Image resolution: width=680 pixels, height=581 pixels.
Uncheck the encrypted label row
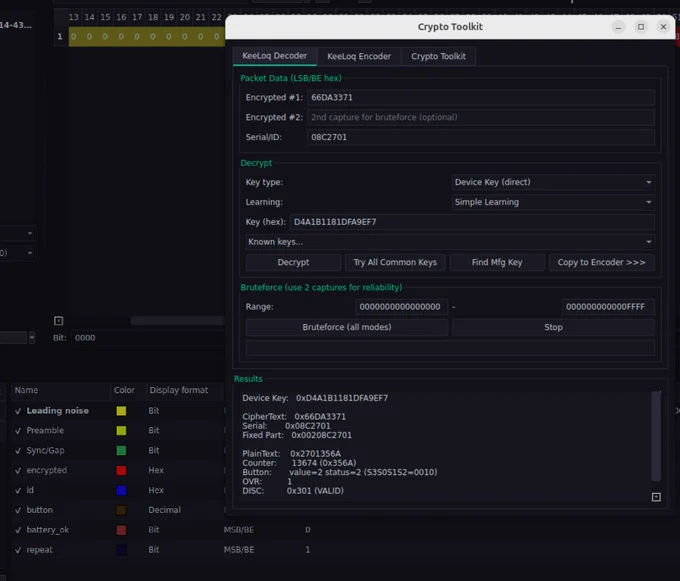click(x=18, y=470)
